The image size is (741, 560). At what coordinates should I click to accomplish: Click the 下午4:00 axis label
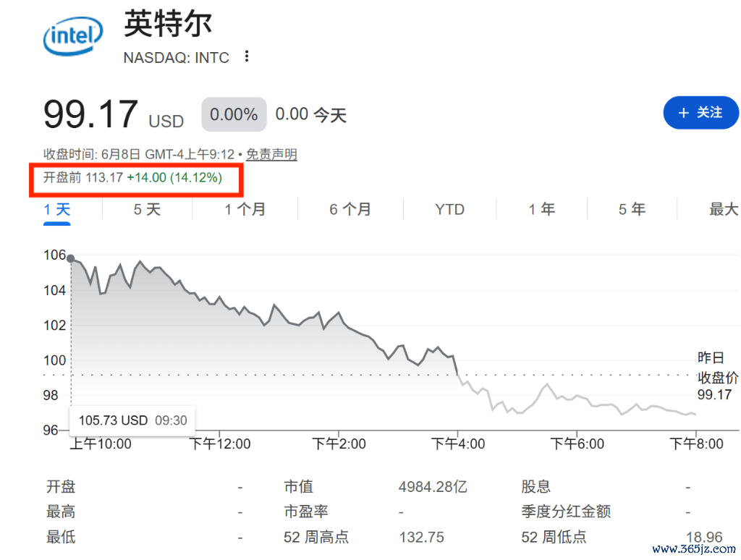[458, 444]
